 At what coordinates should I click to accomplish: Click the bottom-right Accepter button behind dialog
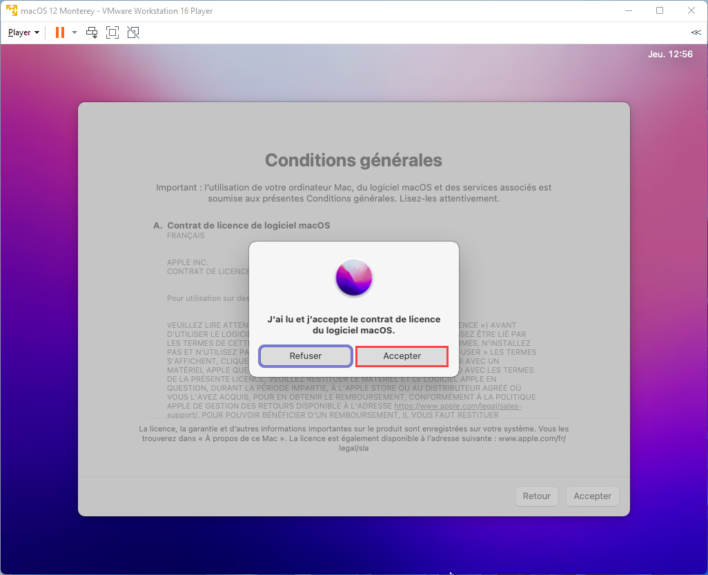[x=592, y=496]
